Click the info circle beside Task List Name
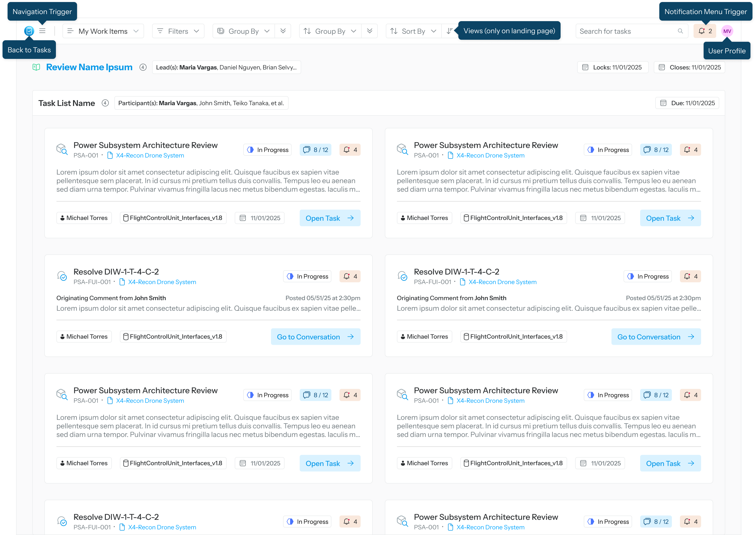Viewport: 756px width, 535px height. [x=105, y=103]
